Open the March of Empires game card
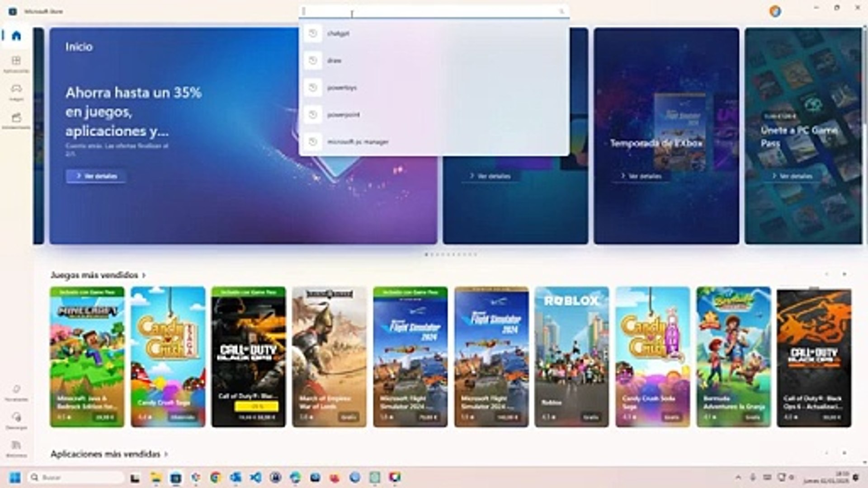 329,357
